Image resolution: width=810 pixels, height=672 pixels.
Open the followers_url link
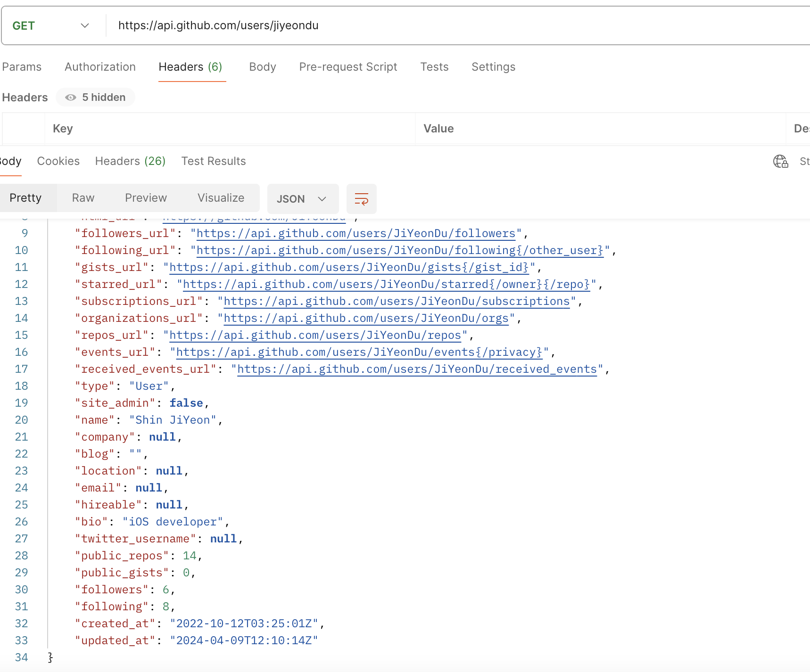[356, 233]
